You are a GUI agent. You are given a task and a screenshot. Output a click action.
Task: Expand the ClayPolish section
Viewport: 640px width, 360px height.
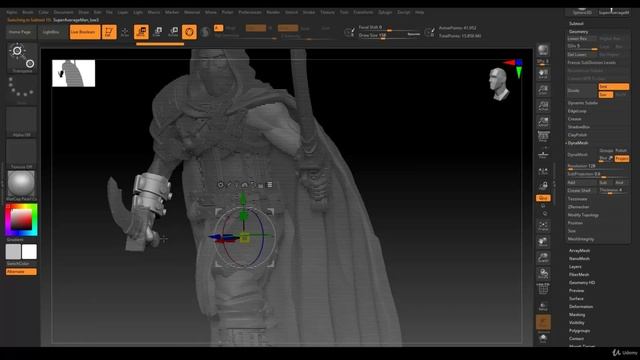point(577,135)
